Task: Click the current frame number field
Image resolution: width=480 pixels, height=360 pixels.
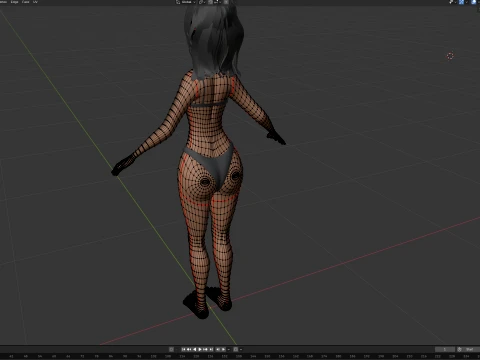Action: (x=445, y=349)
